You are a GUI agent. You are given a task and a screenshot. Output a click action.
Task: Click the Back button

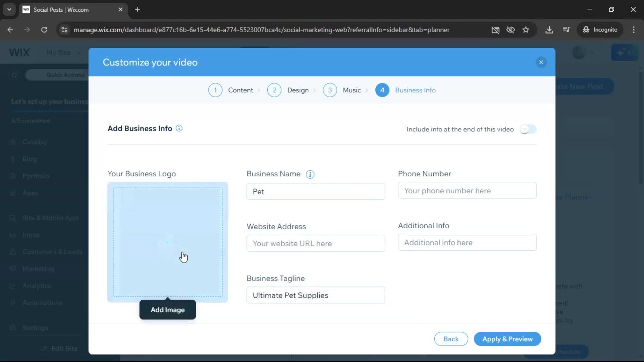click(451, 339)
